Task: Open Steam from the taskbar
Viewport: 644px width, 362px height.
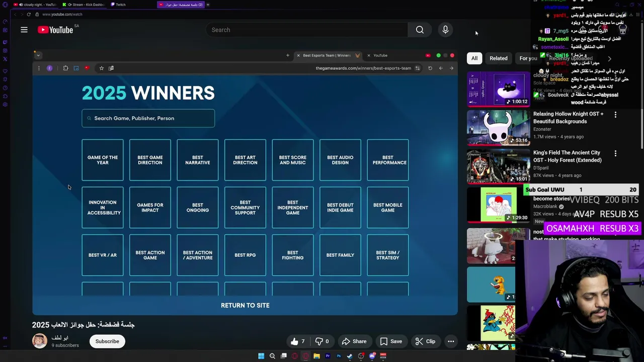Action: tap(350, 356)
